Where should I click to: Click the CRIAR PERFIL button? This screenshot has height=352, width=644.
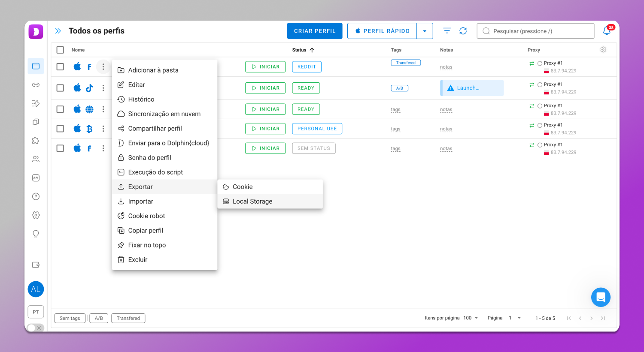click(x=315, y=30)
